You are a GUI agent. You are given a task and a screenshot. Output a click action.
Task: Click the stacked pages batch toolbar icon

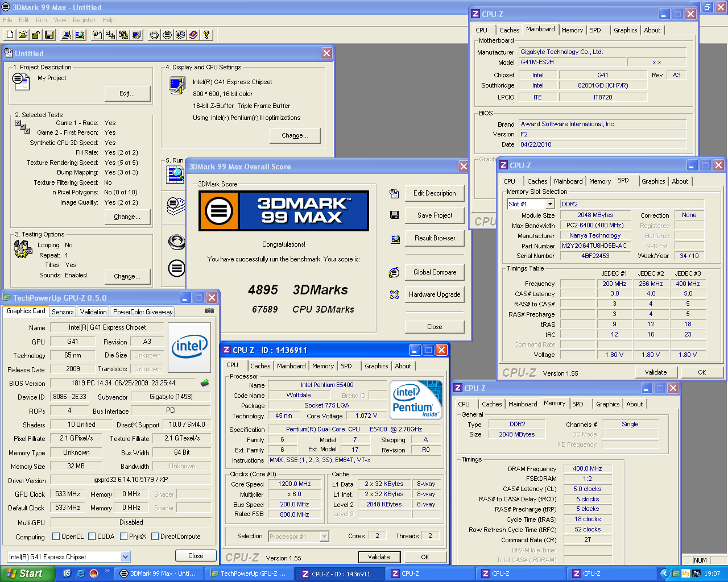[180, 35]
